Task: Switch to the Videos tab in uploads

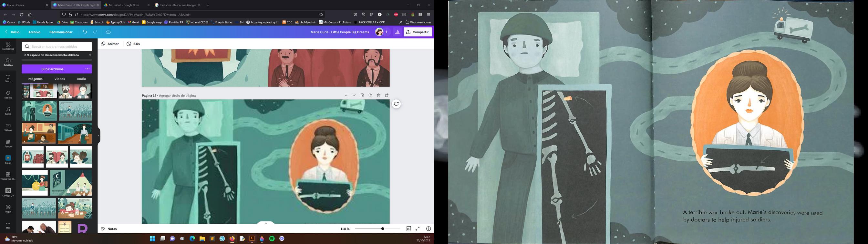Action: (x=60, y=79)
